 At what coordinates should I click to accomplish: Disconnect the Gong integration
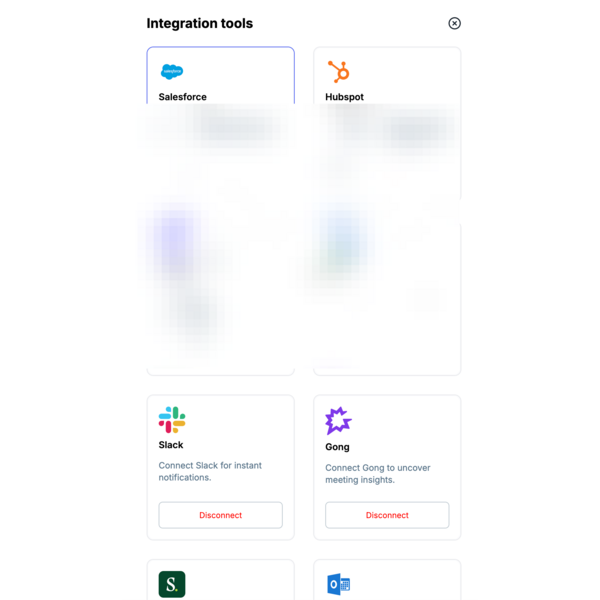click(387, 515)
